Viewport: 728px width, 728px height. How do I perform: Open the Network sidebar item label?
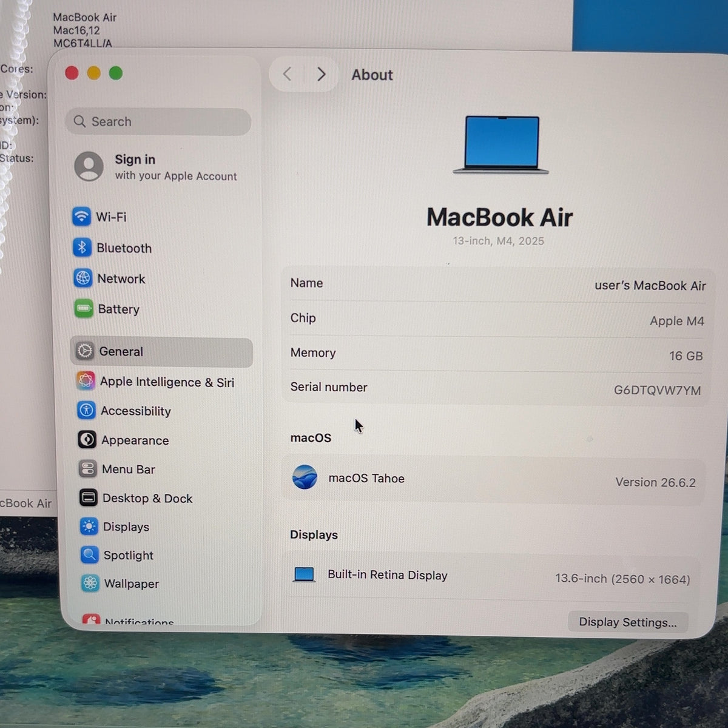(x=121, y=278)
